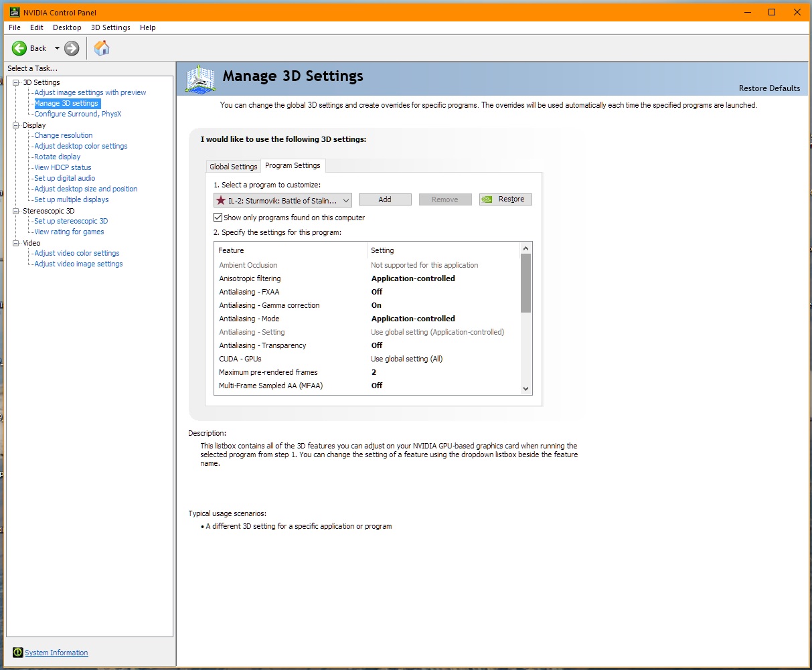Click the settings list scroll down arrow
Screen dimensions: 812x670
(525, 389)
